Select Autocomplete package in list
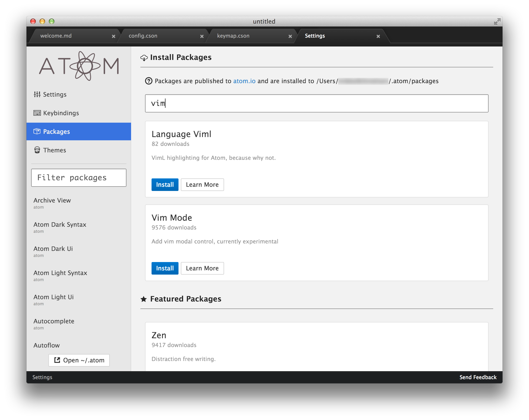 79,324
